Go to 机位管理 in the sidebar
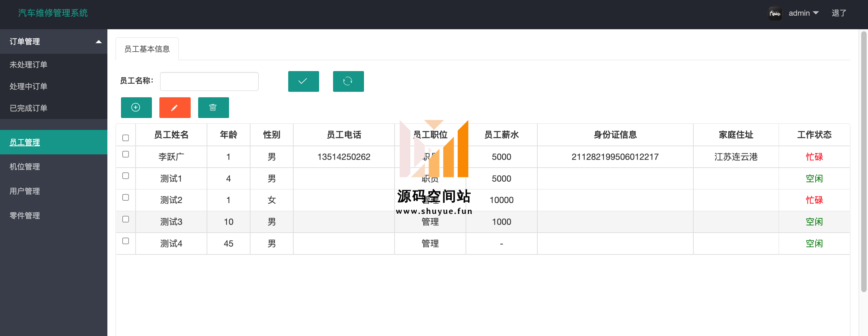Screen dimensions: 868x336 [x=25, y=167]
